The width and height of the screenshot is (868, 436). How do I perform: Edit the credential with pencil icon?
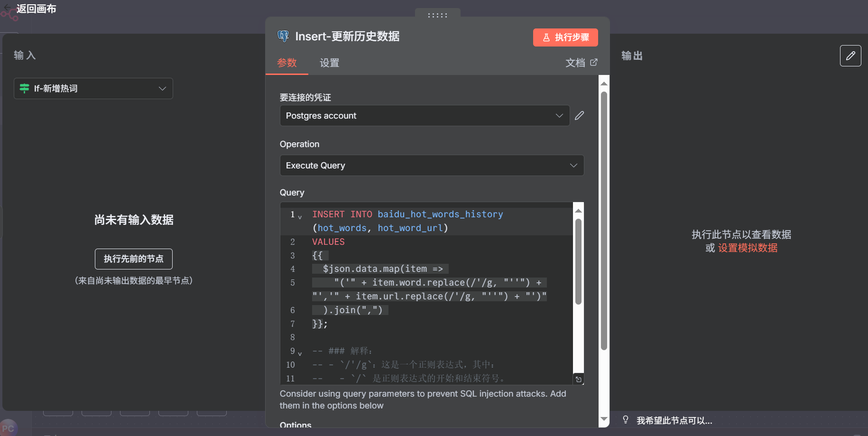tap(579, 116)
